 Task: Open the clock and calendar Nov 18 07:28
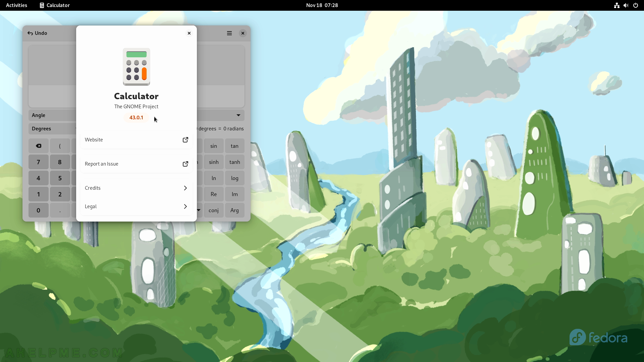(x=322, y=5)
